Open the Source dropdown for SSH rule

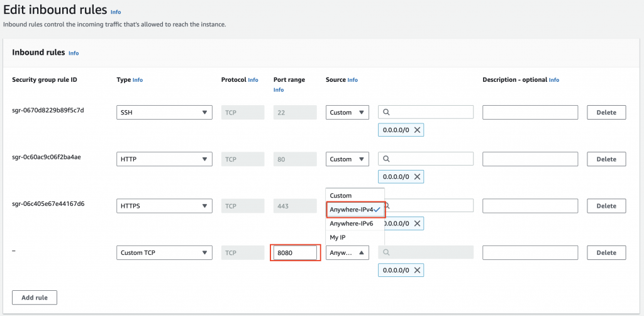pos(347,113)
